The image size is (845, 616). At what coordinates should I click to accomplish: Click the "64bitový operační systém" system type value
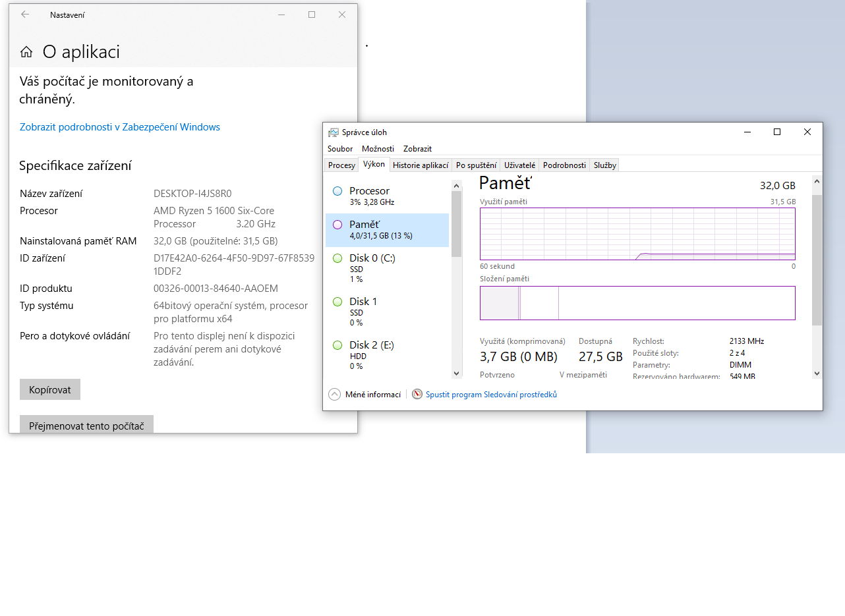point(231,312)
